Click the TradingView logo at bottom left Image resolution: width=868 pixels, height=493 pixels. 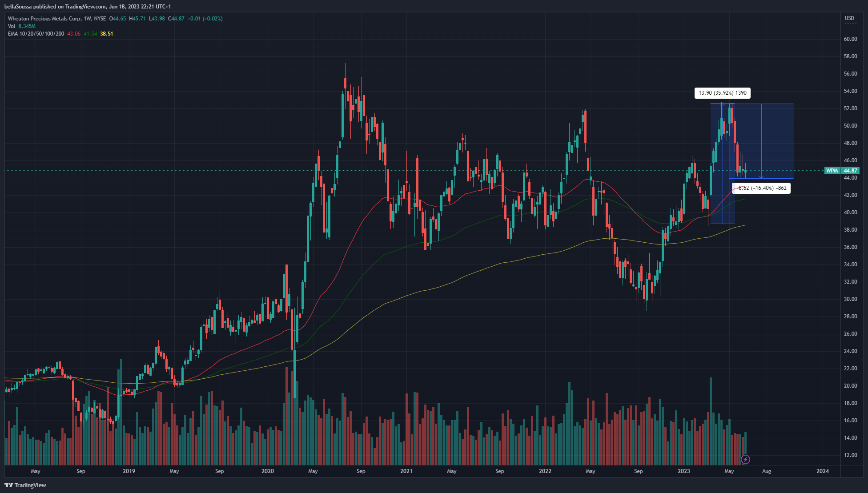[x=25, y=485]
